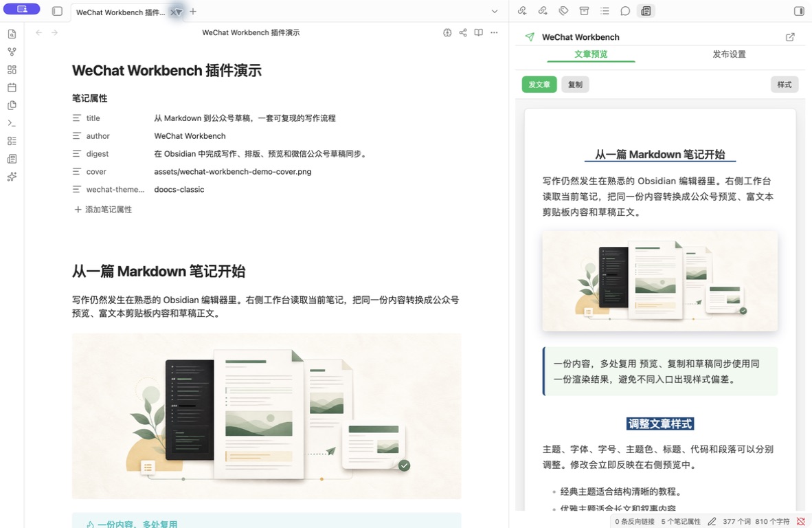812x528 pixels.
Task: Open daily note calendar icon
Action: (x=12, y=87)
